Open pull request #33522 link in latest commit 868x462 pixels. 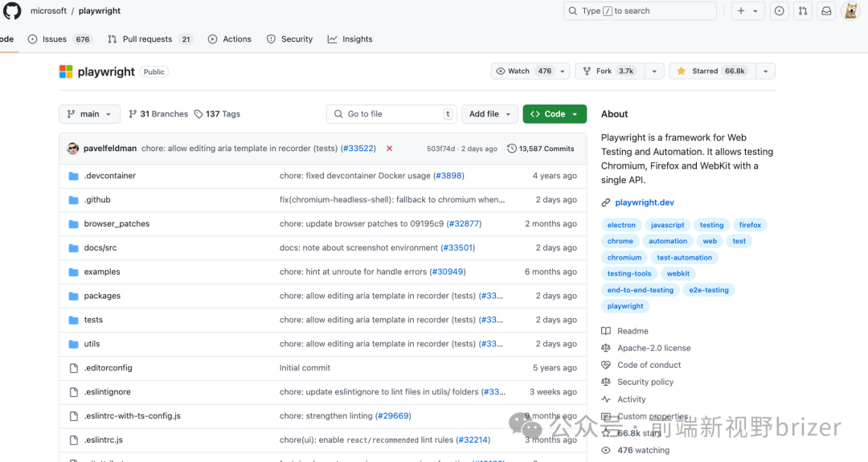[358, 149]
